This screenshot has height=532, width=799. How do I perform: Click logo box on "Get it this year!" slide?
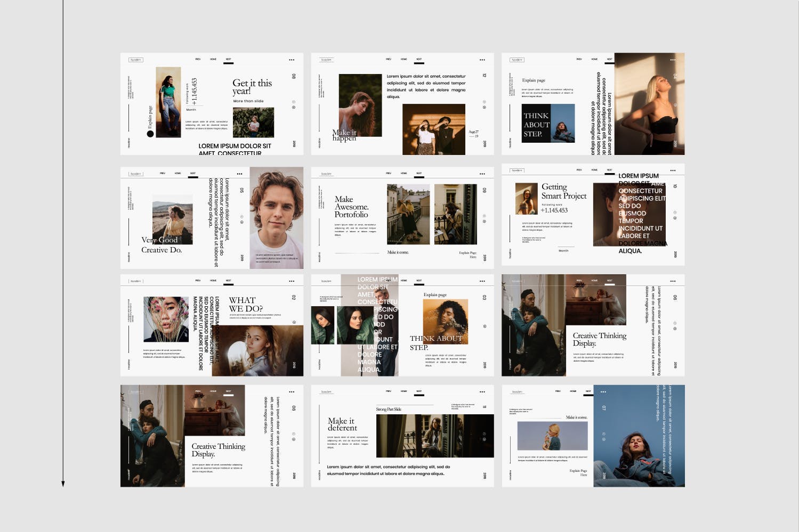click(136, 60)
